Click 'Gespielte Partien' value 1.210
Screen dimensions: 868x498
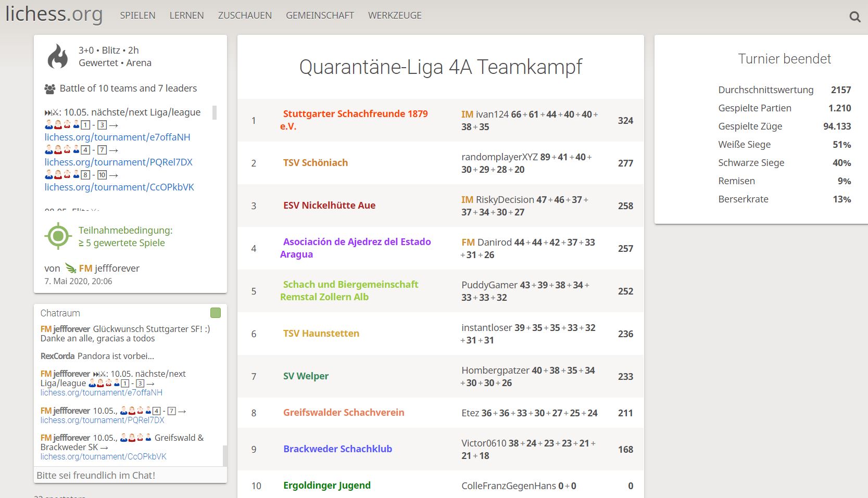(x=840, y=108)
